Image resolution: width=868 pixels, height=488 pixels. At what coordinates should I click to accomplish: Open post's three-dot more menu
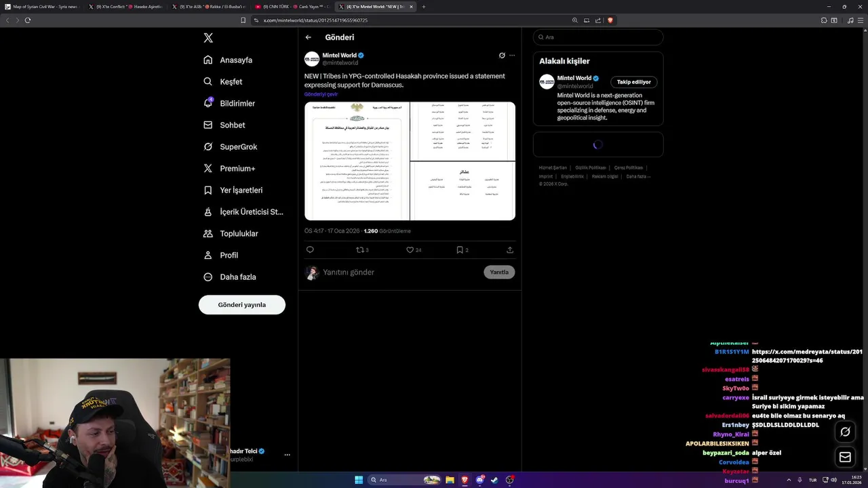(512, 56)
